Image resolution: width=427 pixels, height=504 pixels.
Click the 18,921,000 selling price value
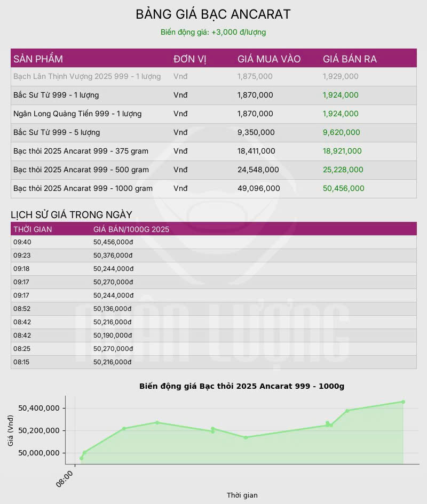pos(342,151)
